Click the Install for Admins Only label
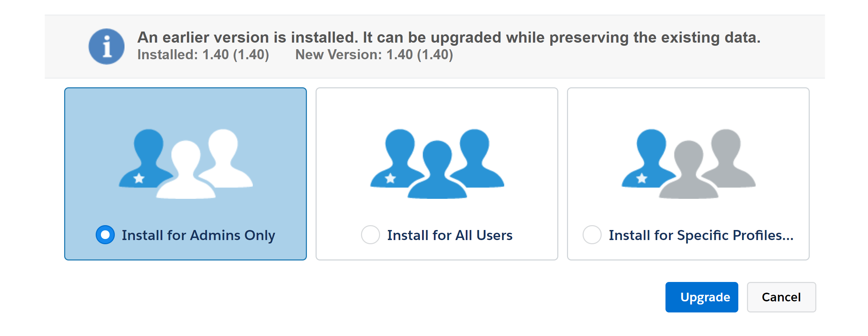 click(198, 236)
